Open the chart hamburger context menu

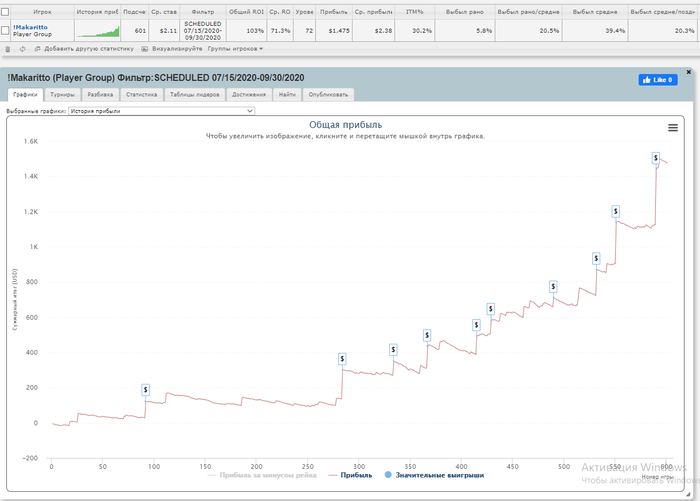(x=673, y=128)
